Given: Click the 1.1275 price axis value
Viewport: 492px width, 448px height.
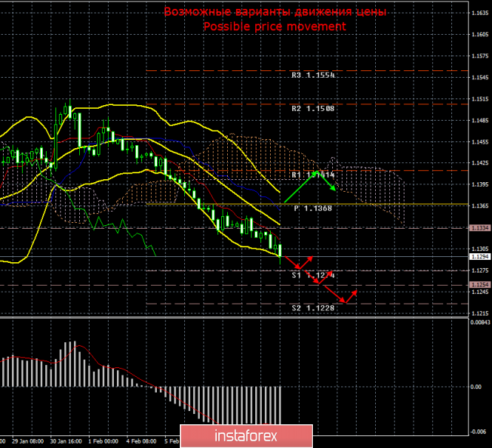Looking at the screenshot, I should pyautogui.click(x=480, y=270).
